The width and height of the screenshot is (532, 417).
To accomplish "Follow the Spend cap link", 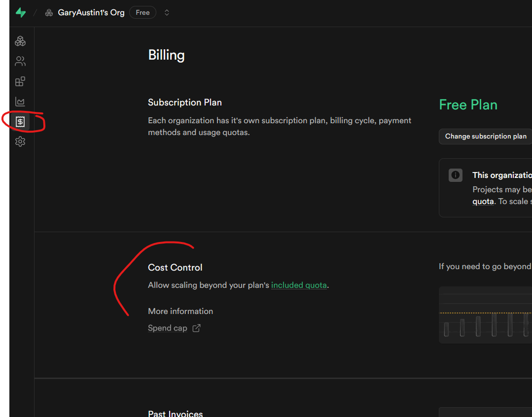I will point(168,328).
